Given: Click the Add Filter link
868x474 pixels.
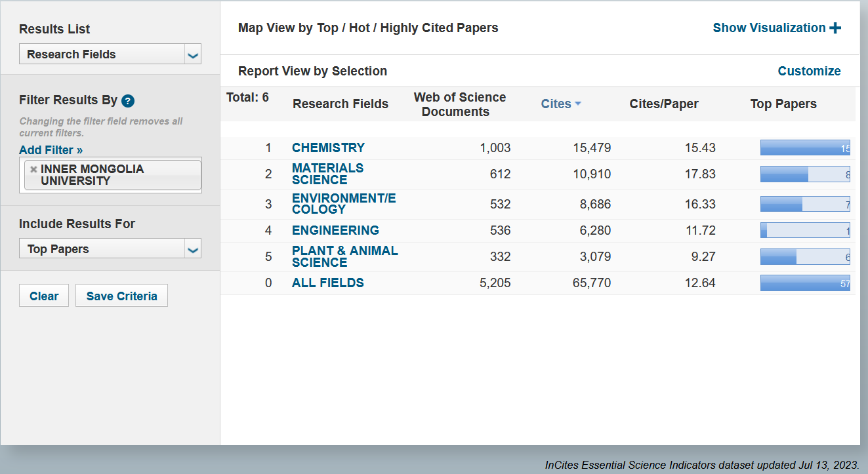Looking at the screenshot, I should coord(51,150).
